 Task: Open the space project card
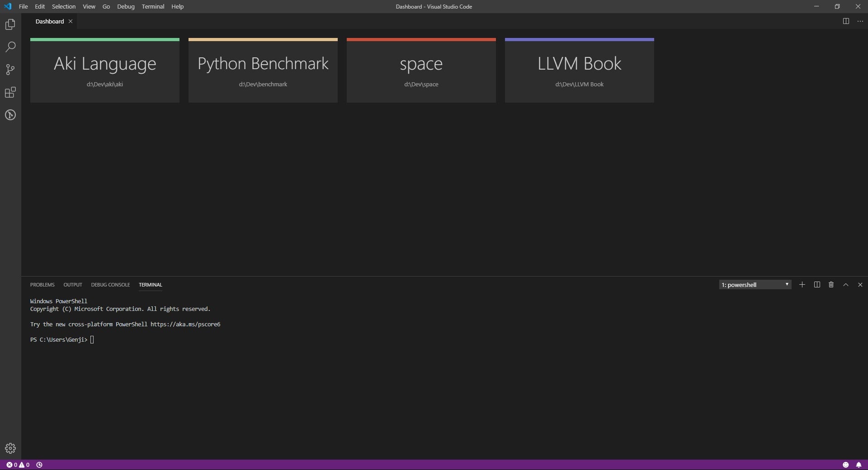click(x=421, y=70)
